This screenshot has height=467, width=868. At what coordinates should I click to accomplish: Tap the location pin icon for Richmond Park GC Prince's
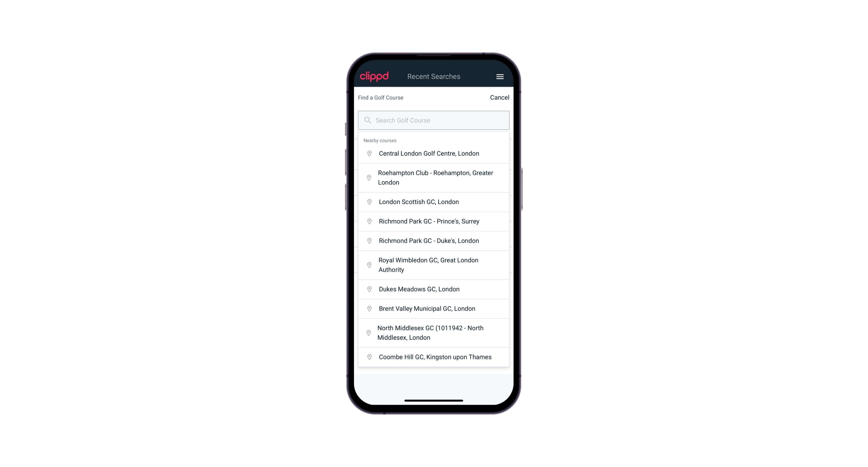368,221
